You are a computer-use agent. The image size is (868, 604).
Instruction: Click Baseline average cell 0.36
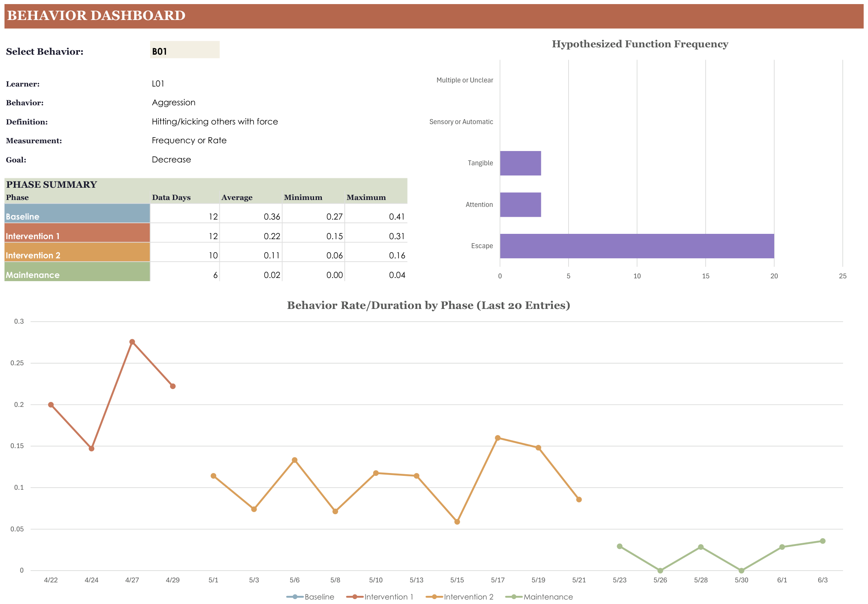click(x=251, y=213)
